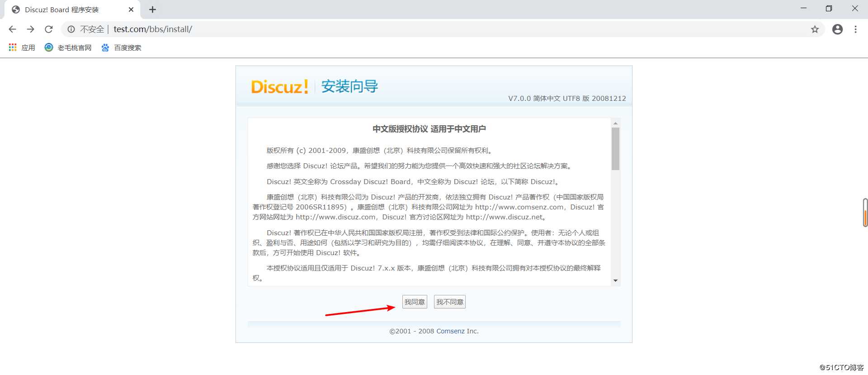Go back with browser back arrow
The width and height of the screenshot is (868, 375).
(x=12, y=29)
